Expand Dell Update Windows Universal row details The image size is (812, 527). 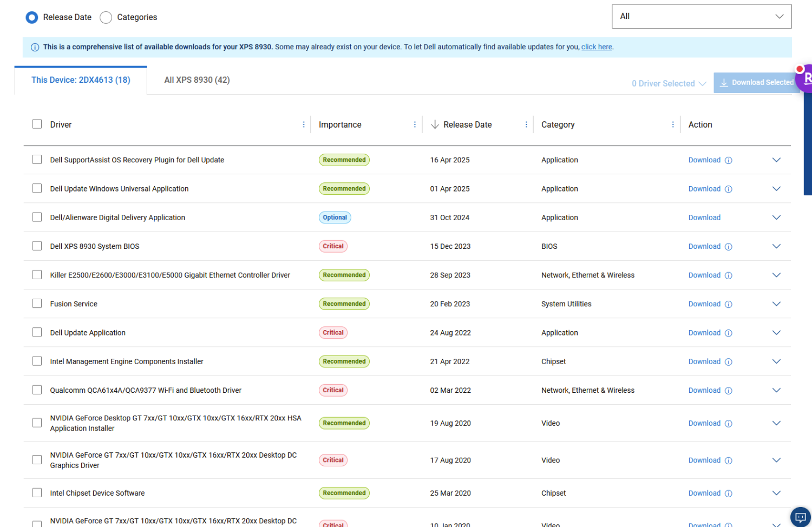pos(776,189)
